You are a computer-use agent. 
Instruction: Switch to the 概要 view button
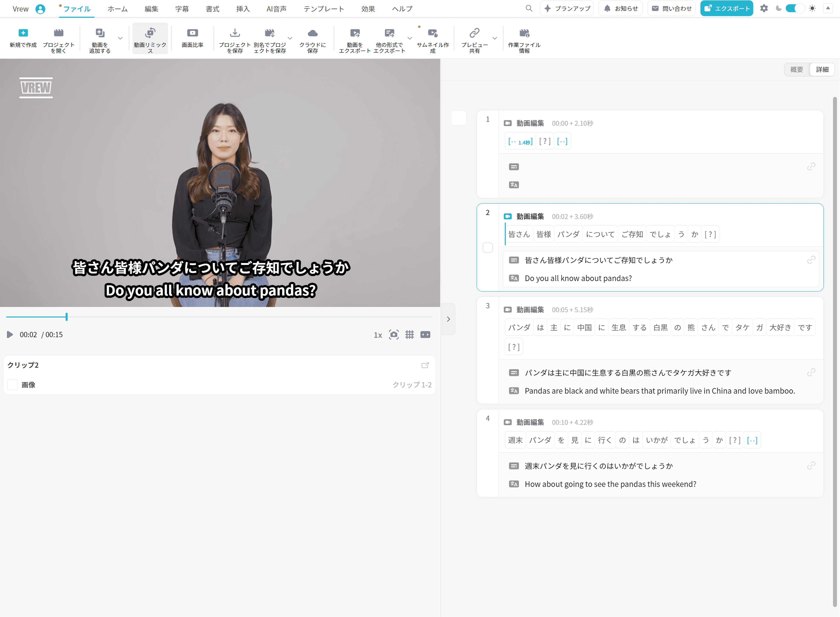click(x=796, y=69)
